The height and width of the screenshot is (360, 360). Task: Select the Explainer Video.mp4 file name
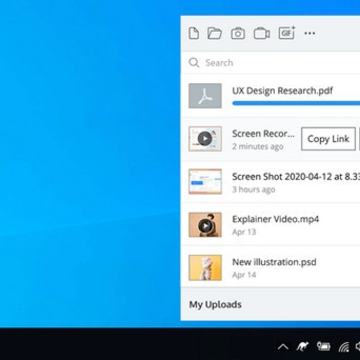[x=275, y=219]
